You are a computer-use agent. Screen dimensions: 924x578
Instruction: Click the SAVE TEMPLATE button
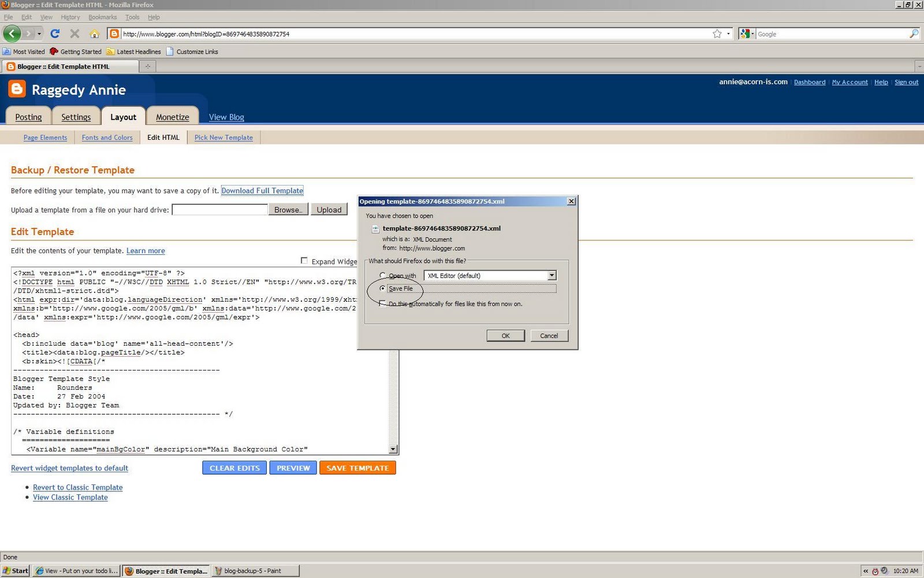pyautogui.click(x=357, y=468)
